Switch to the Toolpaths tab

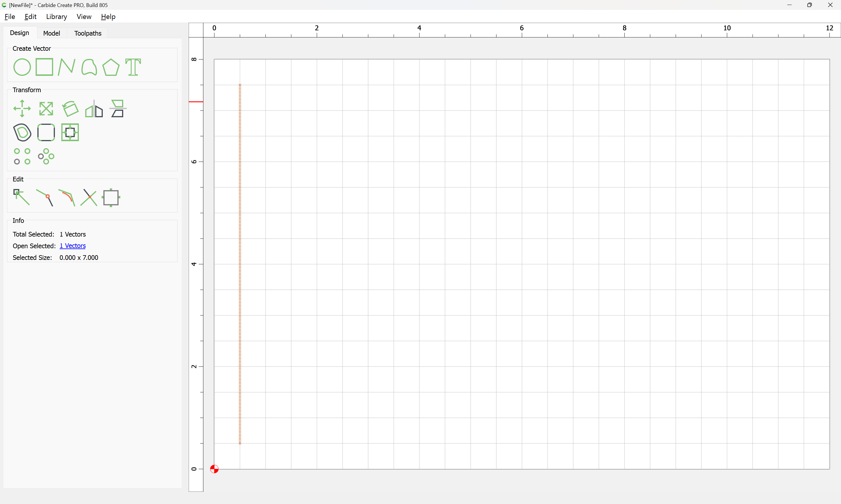(x=88, y=33)
